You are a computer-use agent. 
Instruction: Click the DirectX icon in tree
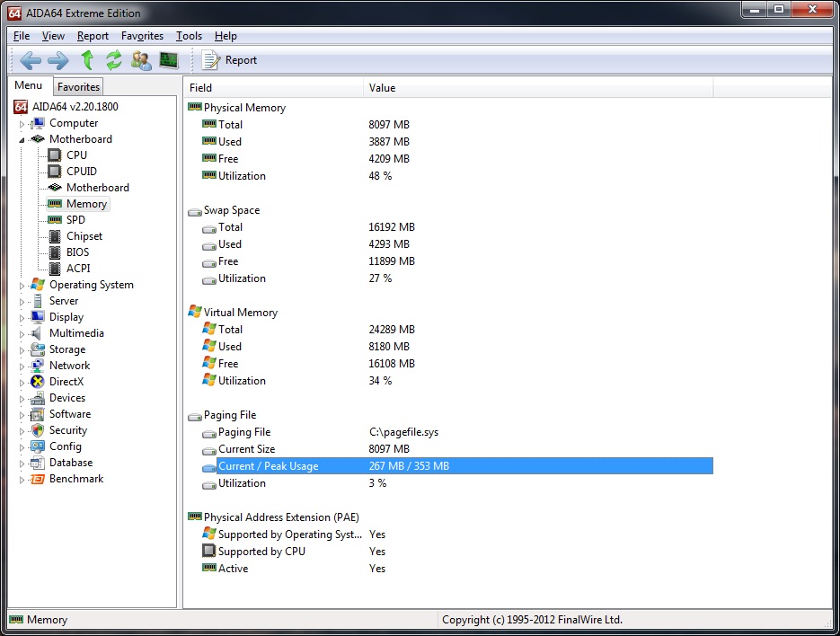(x=38, y=382)
